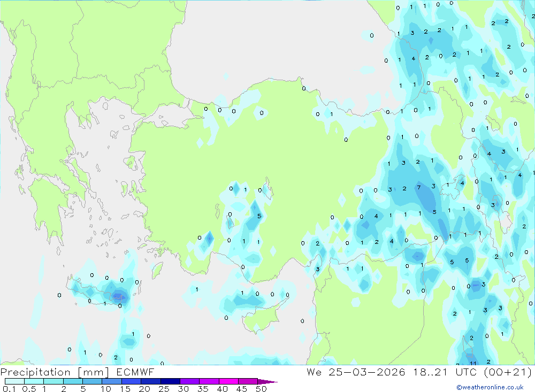Click the 30–35 mm purple swatch
The image size is (535, 392).
click(x=190, y=381)
